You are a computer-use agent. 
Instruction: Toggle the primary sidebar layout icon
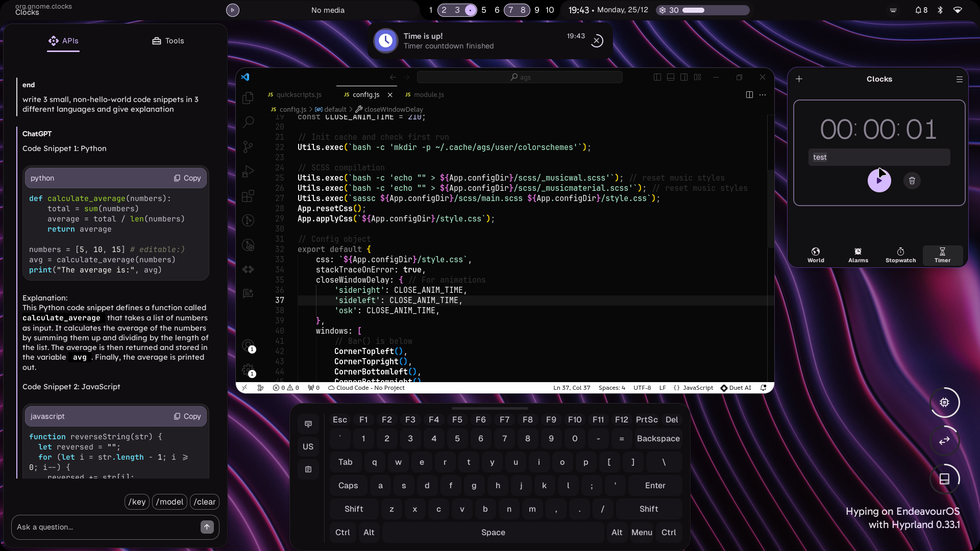(657, 77)
